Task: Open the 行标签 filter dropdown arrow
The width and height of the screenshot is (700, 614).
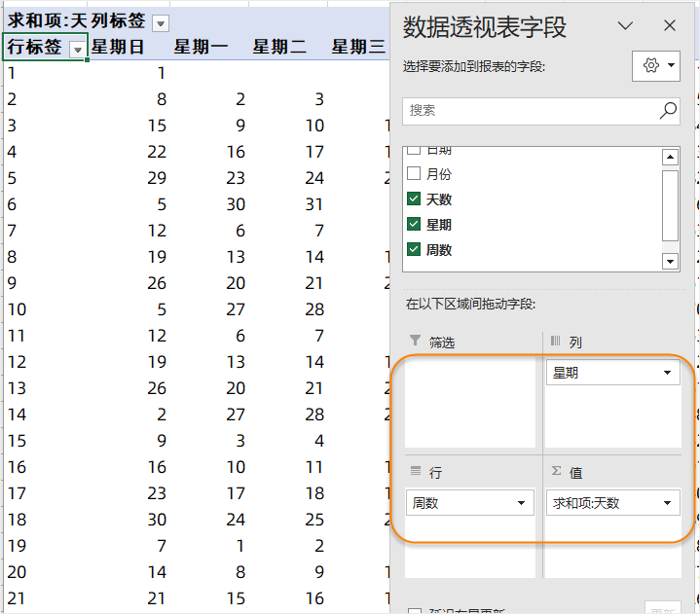Action: point(78,48)
